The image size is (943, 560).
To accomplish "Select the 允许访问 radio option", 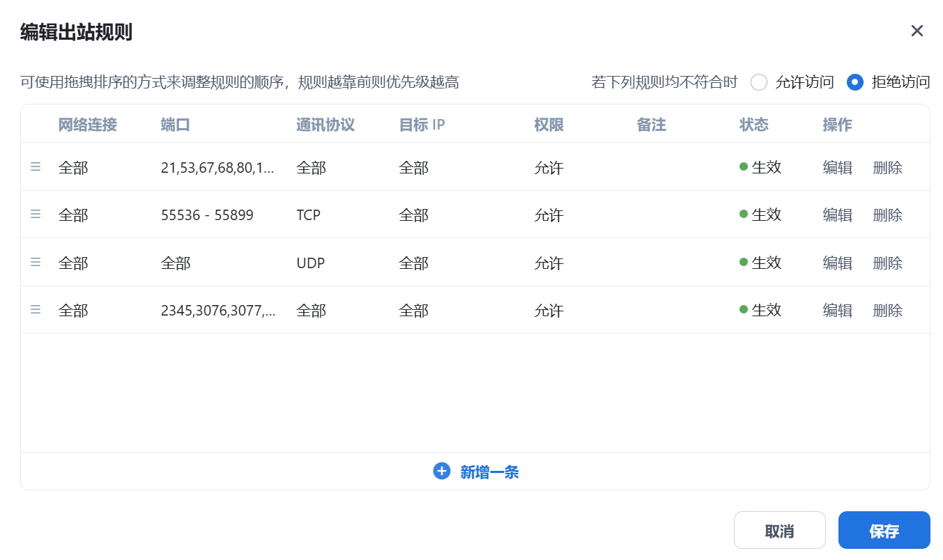I will [x=759, y=82].
